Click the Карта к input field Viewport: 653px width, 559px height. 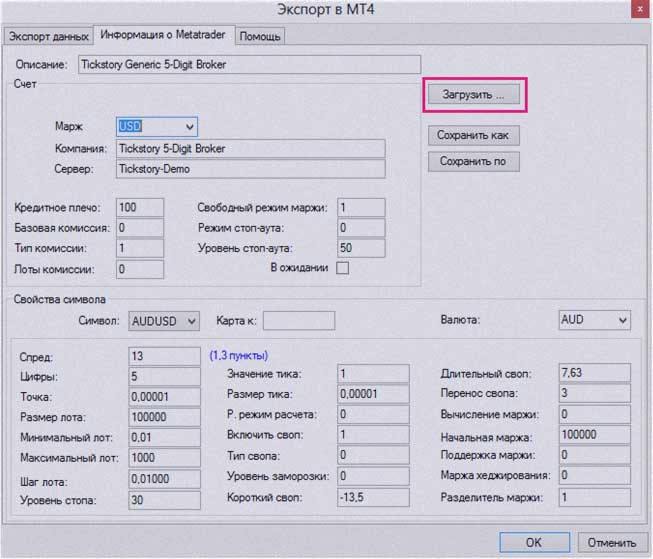[x=298, y=320]
